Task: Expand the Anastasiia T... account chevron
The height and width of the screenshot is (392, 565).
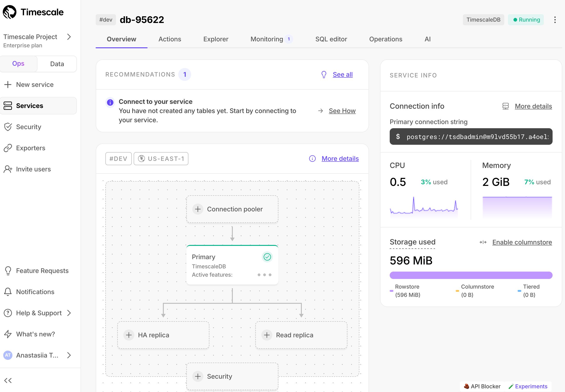Action: coord(69,355)
